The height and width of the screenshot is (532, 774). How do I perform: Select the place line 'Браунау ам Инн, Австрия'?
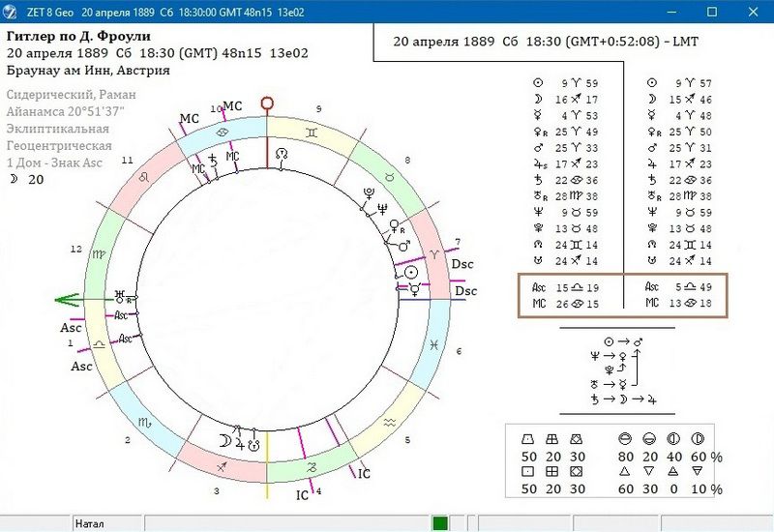(x=88, y=70)
